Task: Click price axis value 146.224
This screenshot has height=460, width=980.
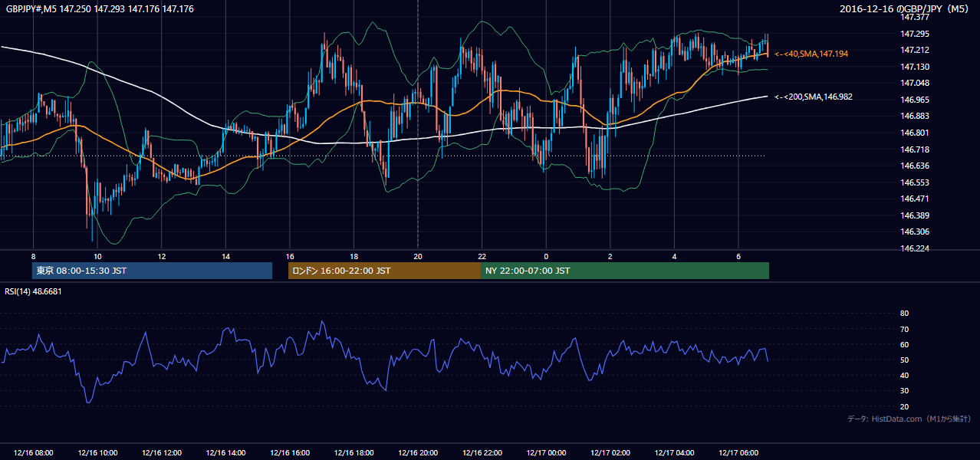Action: click(915, 248)
